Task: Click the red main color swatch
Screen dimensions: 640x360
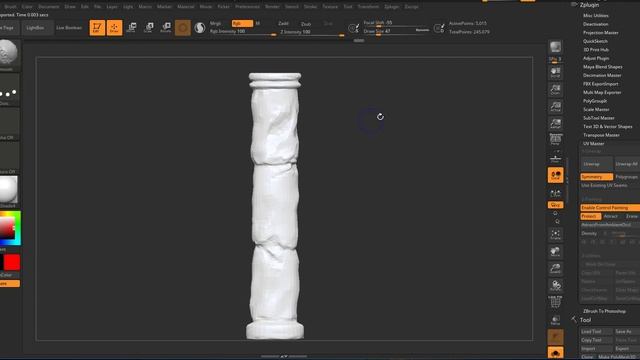Action: [12, 262]
